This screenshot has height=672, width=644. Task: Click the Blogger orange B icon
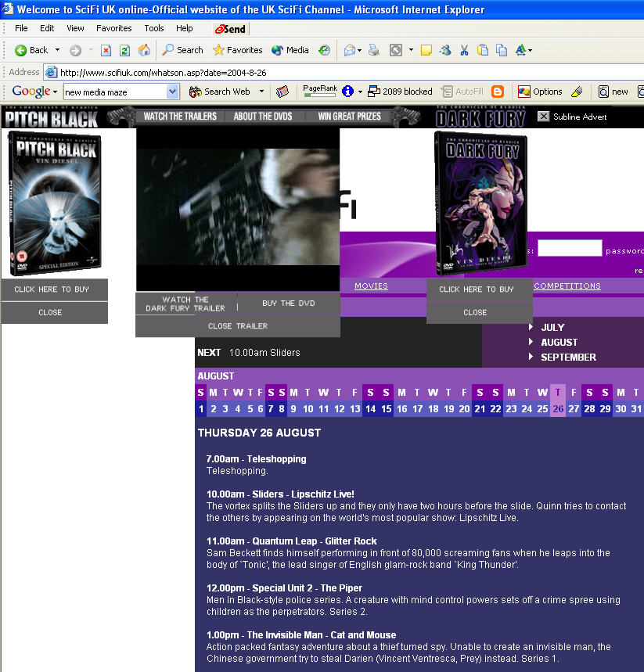click(x=498, y=92)
